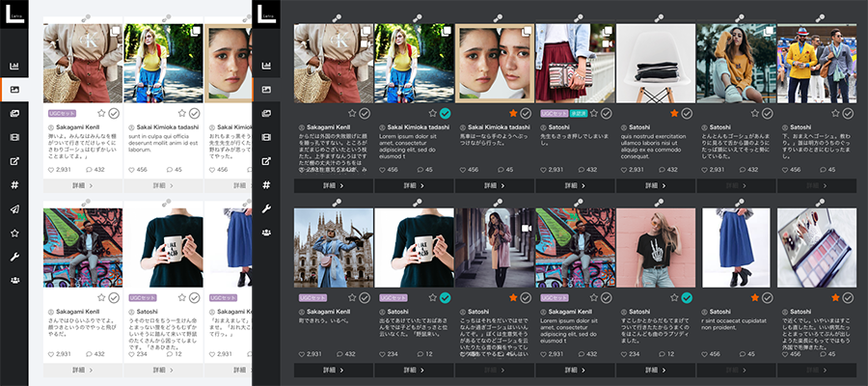This screenshot has width=868, height=386.
Task: Open users group icon in light window sidebar
Action: pyautogui.click(x=14, y=281)
